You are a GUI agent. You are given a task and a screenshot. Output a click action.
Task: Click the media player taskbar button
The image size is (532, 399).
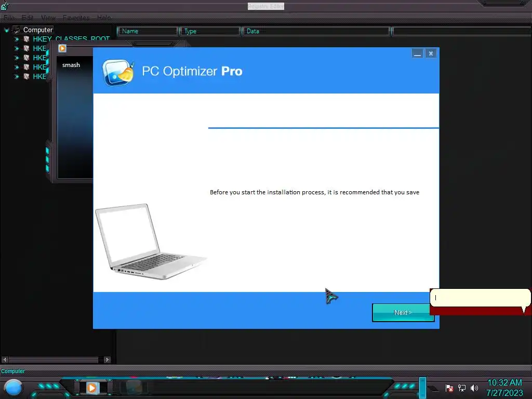(91, 388)
